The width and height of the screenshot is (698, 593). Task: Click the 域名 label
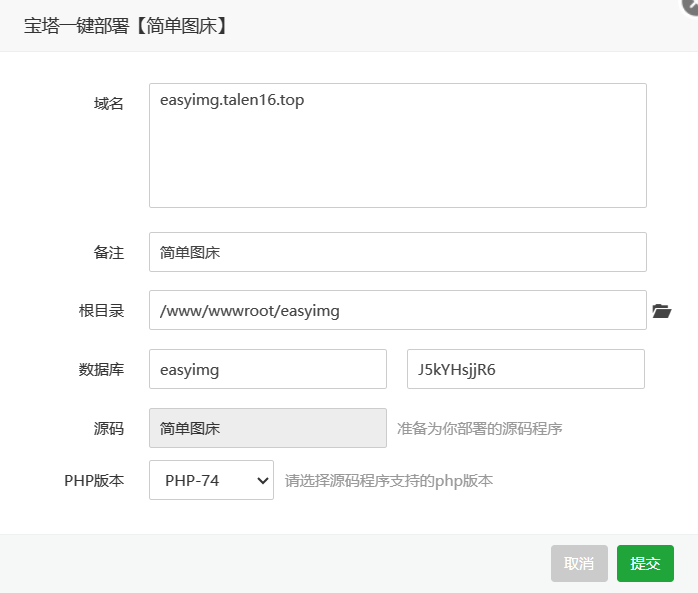109,103
